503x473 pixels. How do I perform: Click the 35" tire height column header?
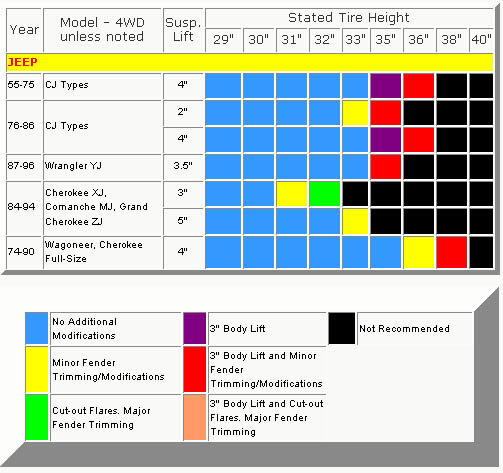click(386, 40)
